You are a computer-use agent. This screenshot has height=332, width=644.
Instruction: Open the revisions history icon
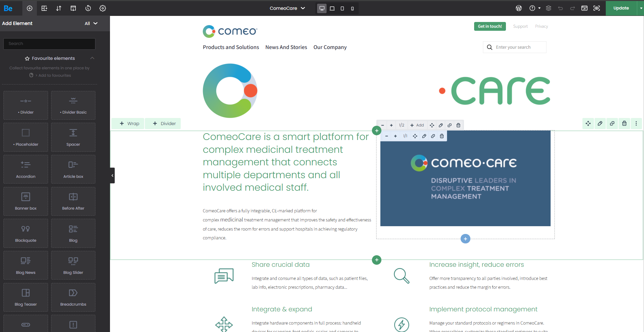[x=88, y=8]
